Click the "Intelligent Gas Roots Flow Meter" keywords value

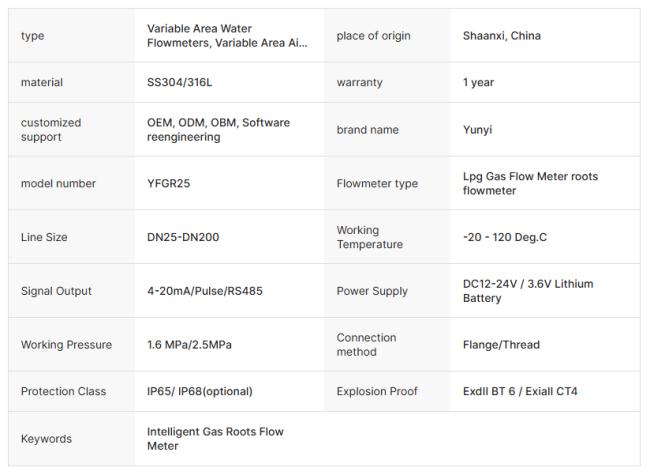click(215, 438)
